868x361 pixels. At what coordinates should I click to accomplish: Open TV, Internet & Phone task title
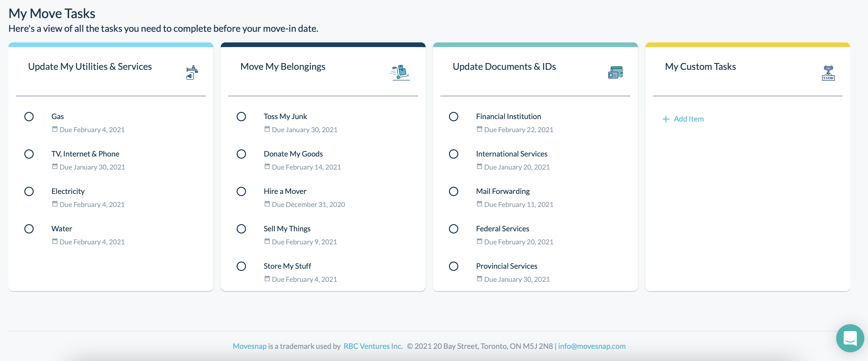tap(85, 154)
